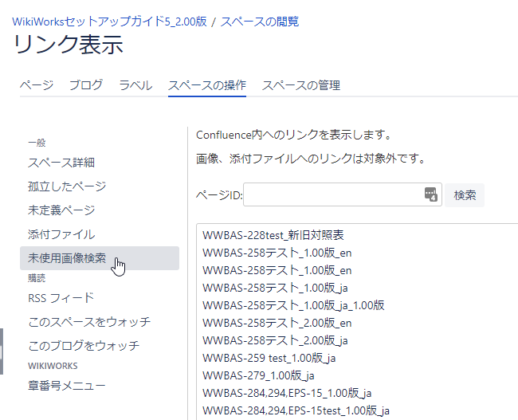This screenshot has width=518, height=420.
Task: Open スペース詳細 in the sidebar
Action: tap(61, 163)
